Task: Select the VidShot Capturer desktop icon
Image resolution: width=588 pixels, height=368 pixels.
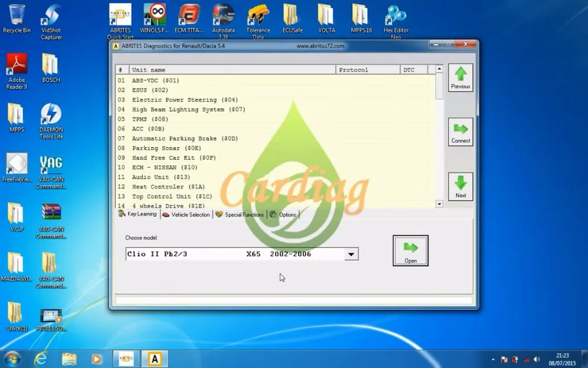Action: pyautogui.click(x=51, y=22)
